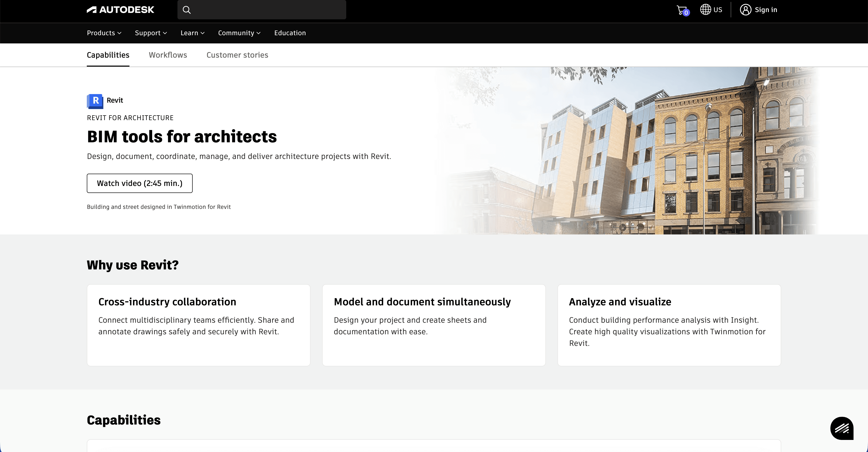Viewport: 868px width, 452px height.
Task: Click the Sign in link
Action: [x=766, y=10]
